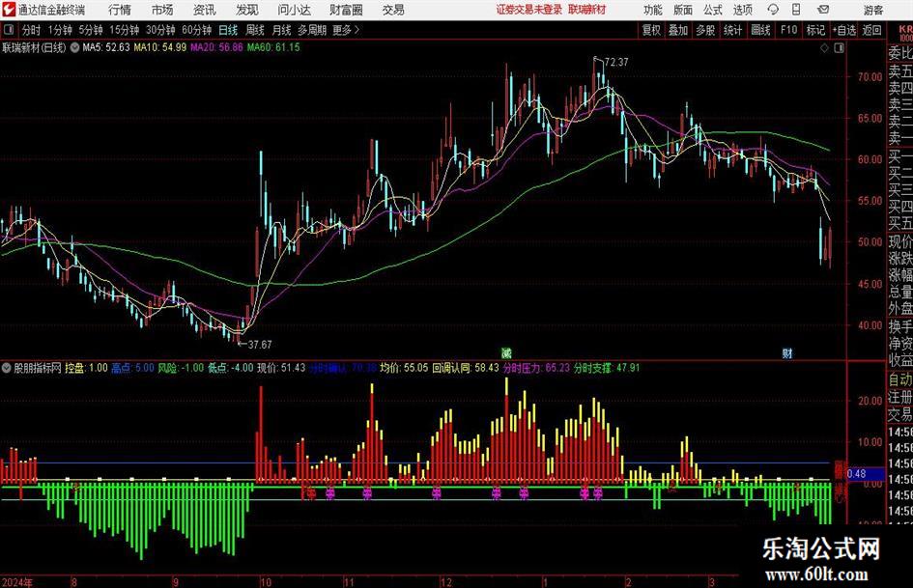The height and width of the screenshot is (588, 913).
Task: Open the headset customer service icon
Action: click(x=773, y=10)
